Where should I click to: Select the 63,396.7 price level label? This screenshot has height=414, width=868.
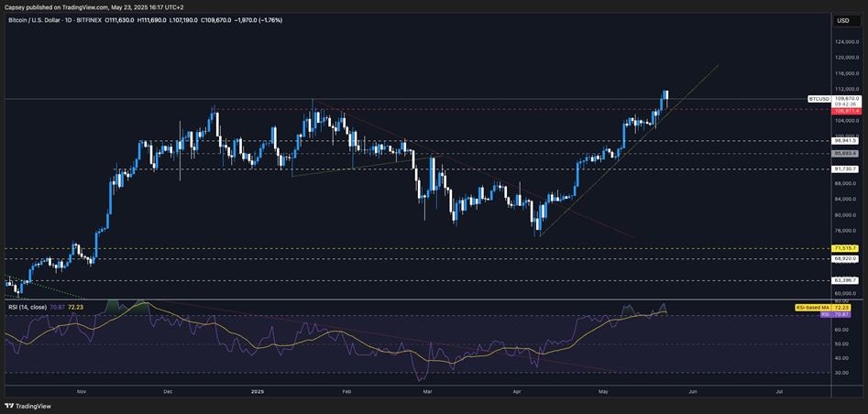(x=844, y=280)
